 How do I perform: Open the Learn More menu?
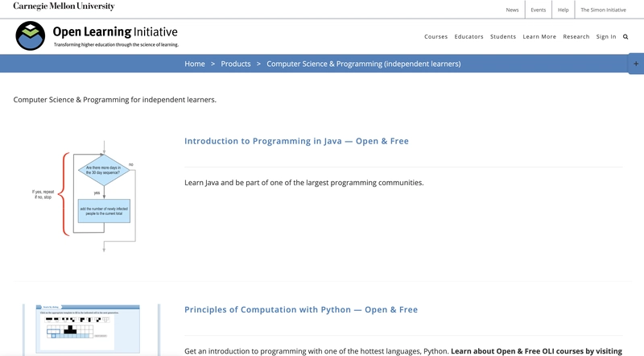coord(539,36)
